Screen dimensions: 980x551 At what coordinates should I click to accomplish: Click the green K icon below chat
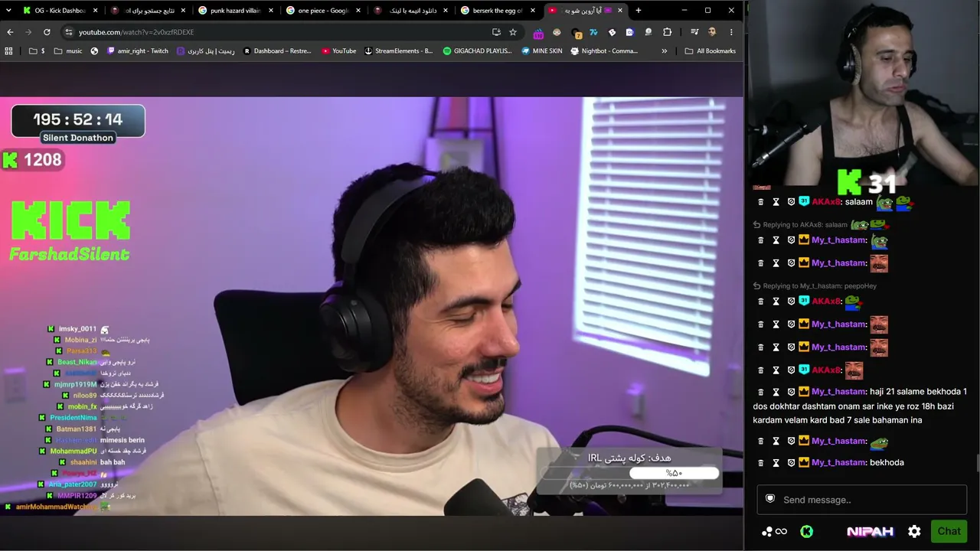[806, 532]
